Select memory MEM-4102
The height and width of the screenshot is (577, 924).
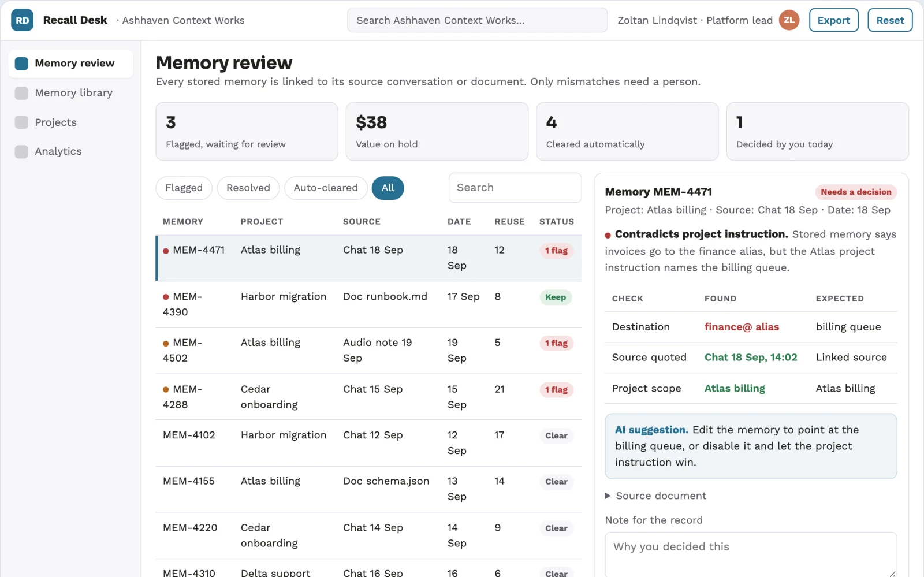[x=370, y=443]
